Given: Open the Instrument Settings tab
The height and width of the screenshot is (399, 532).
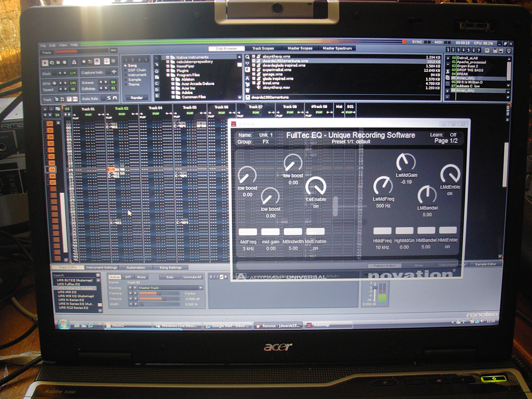Looking at the screenshot, I should tap(102, 267).
